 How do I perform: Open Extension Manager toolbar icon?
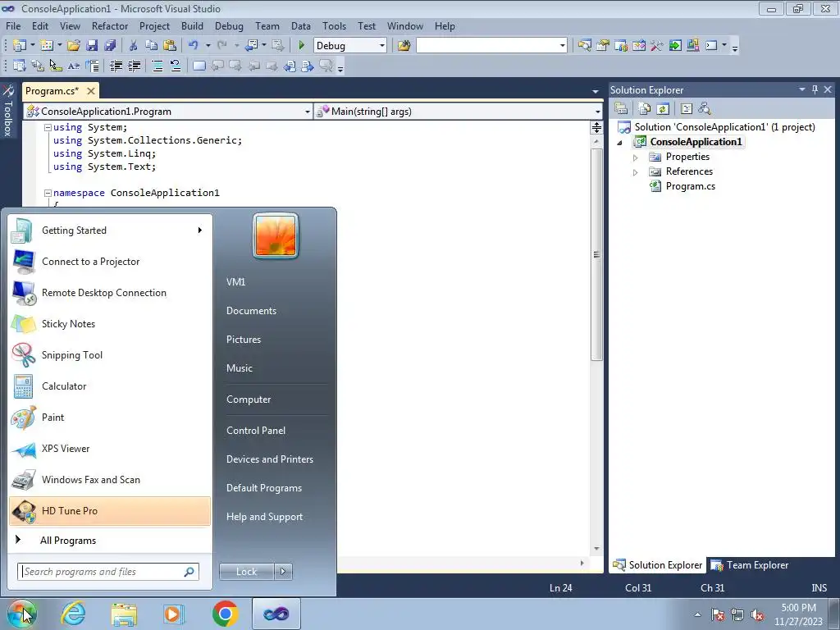692,46
